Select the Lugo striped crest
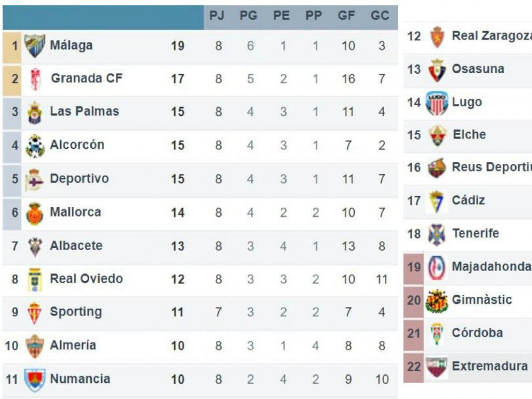 (x=437, y=103)
